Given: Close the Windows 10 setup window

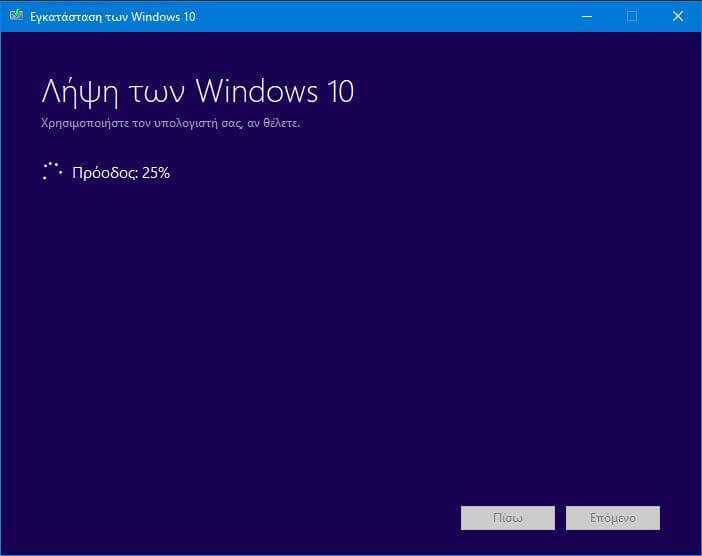Looking at the screenshot, I should [678, 17].
